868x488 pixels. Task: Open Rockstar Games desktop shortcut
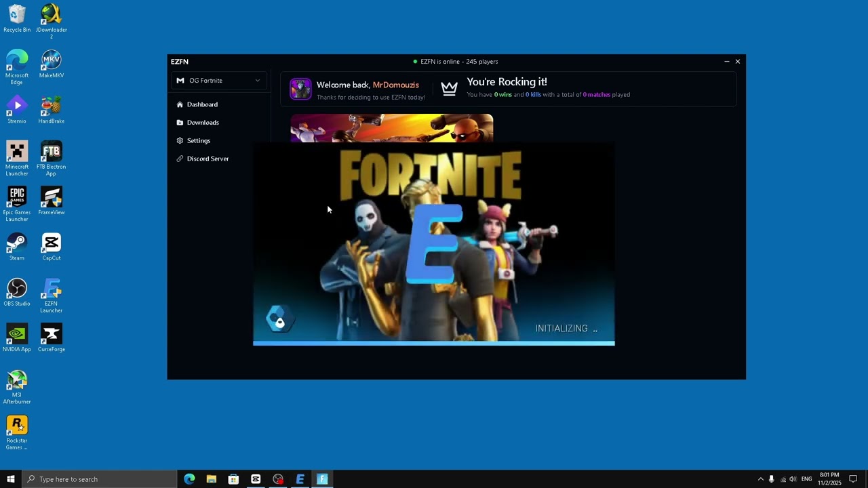tap(17, 432)
